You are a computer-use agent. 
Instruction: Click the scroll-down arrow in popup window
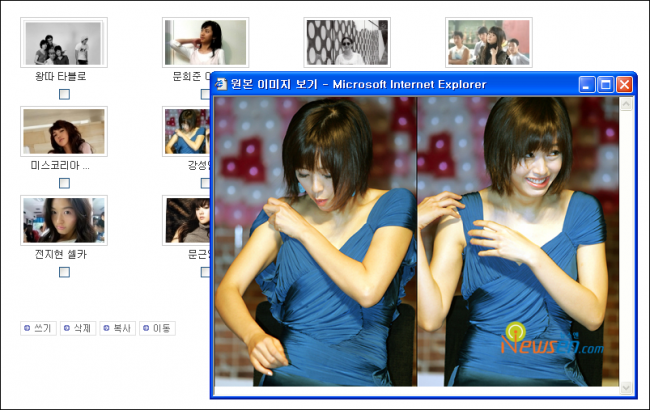pyautogui.click(x=626, y=388)
